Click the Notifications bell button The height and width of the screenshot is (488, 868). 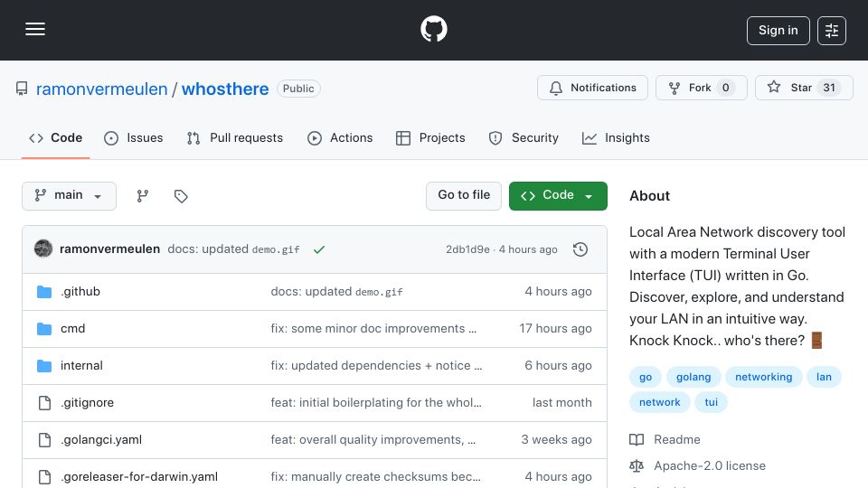pos(592,88)
